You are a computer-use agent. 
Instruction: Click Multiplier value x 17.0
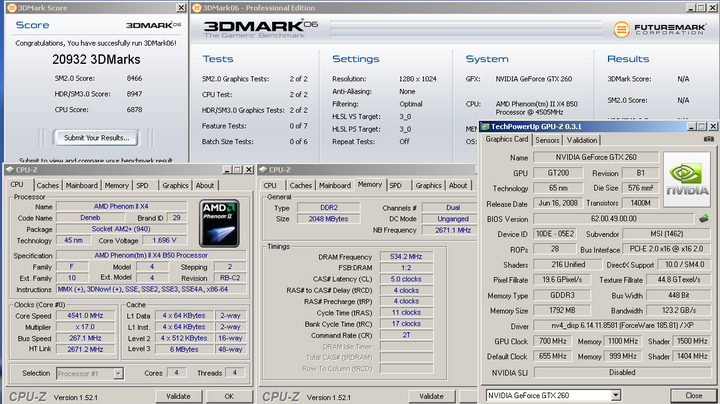[85, 327]
